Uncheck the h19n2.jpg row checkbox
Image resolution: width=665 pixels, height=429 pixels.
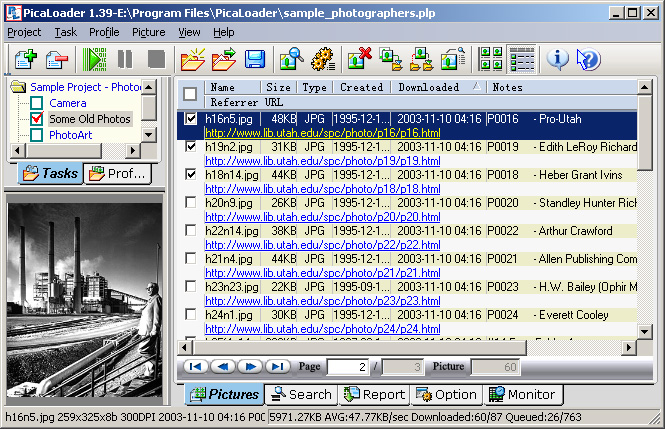click(191, 146)
